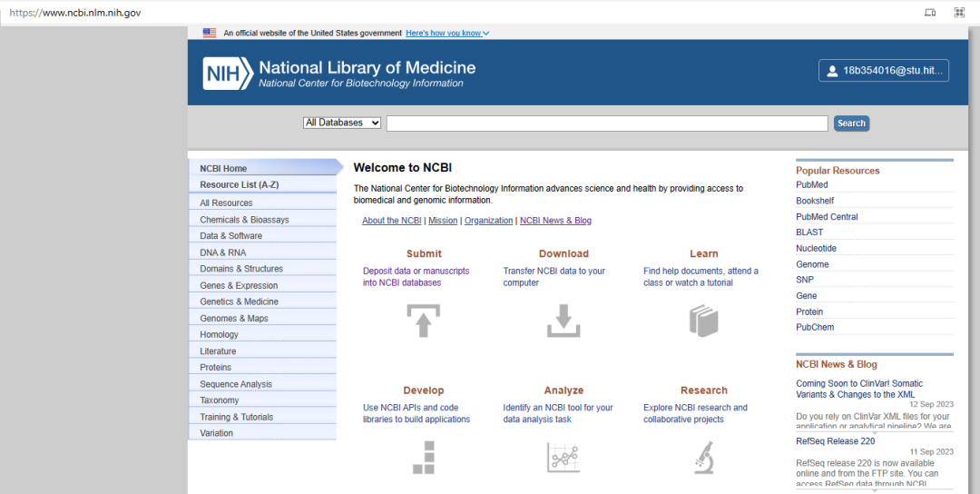Open Genes & Expression category
The width and height of the screenshot is (980, 494).
click(262, 285)
